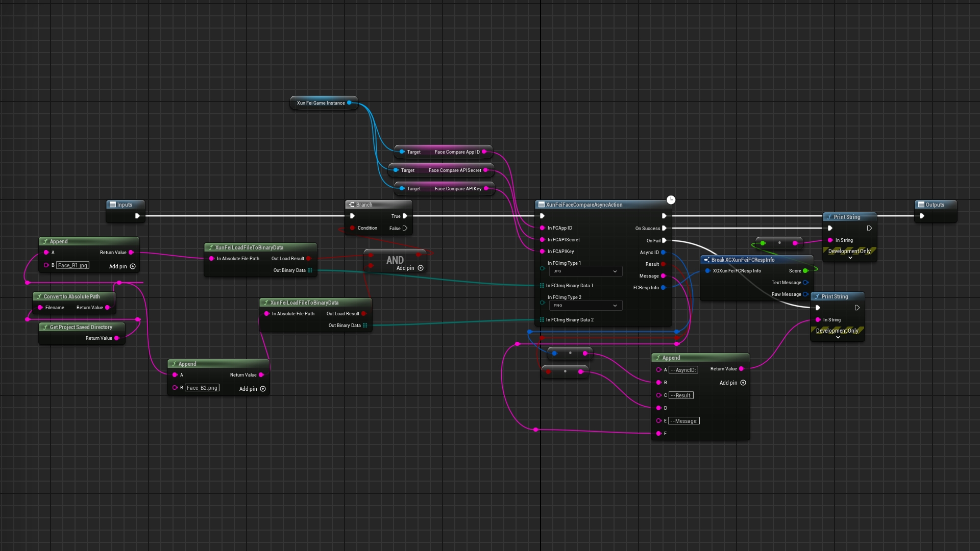Click Add pin on the Face_B1.jpg Append node
The width and height of the screenshot is (980, 551).
point(132,266)
